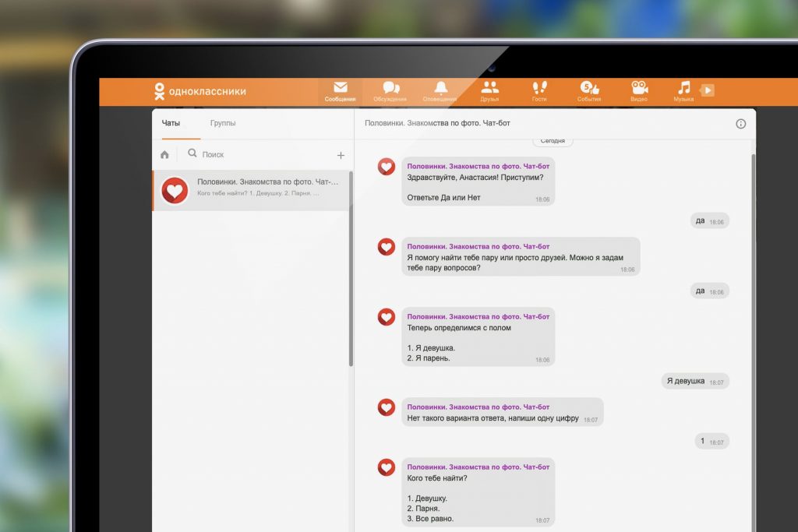The image size is (798, 532).
Task: Click the Одноклассники logo
Action: [199, 91]
